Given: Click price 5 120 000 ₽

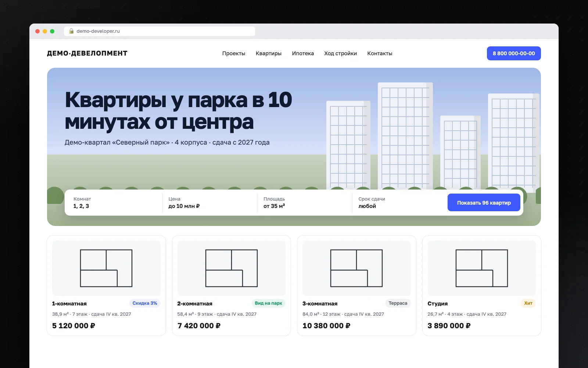Looking at the screenshot, I should 73,326.
